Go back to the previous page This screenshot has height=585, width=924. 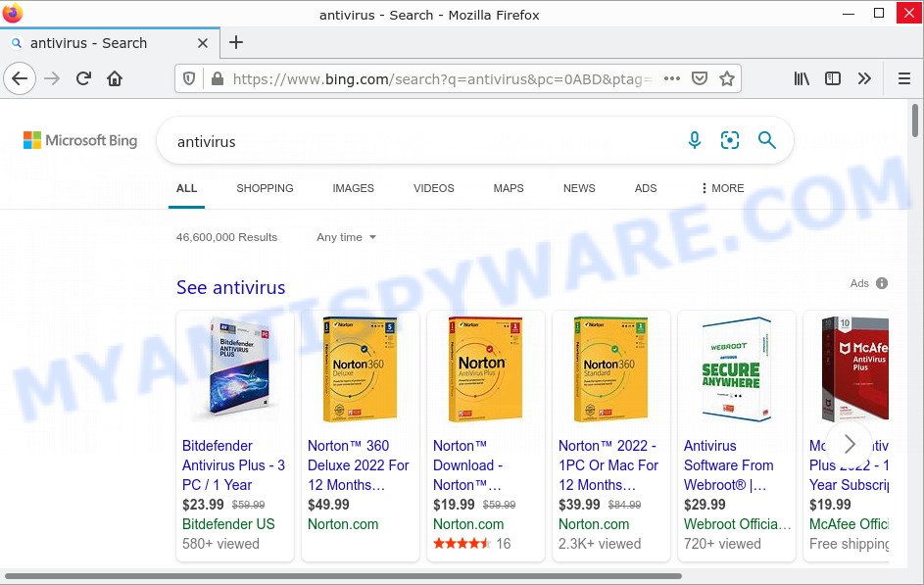[20, 78]
